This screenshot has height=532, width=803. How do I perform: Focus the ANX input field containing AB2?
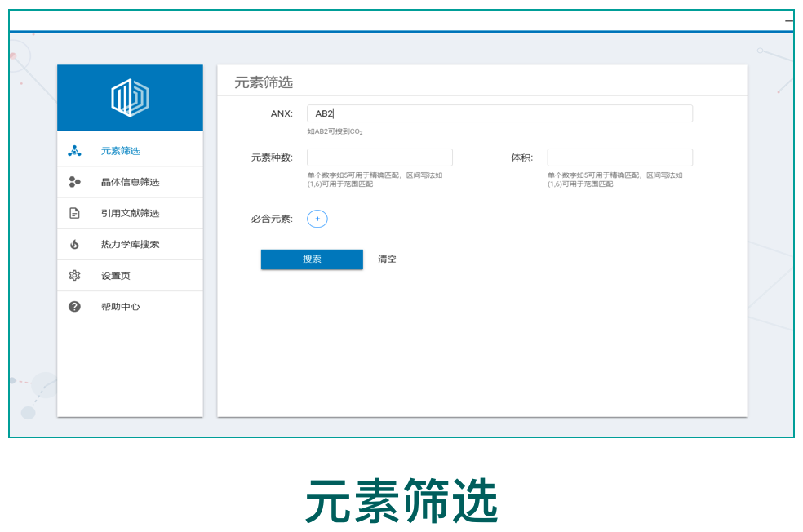[x=499, y=113]
